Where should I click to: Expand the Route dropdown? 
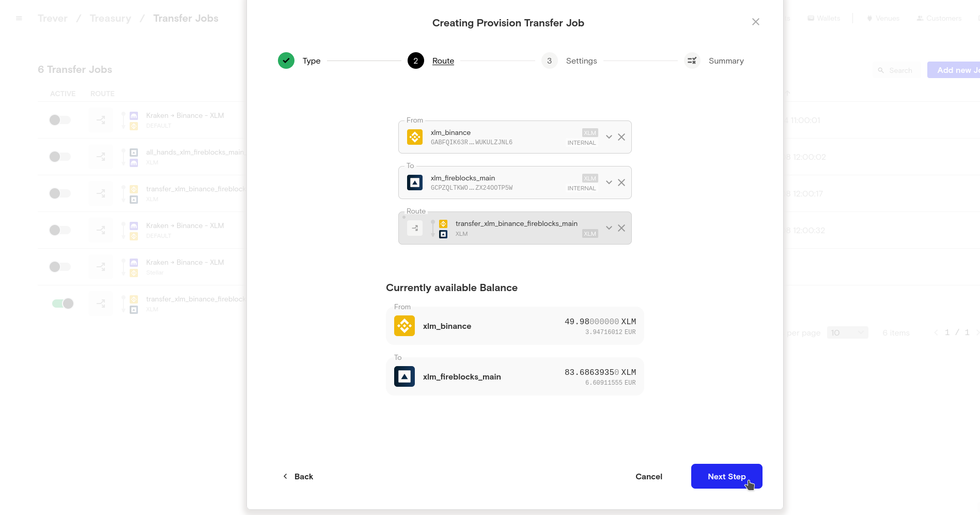click(x=609, y=228)
